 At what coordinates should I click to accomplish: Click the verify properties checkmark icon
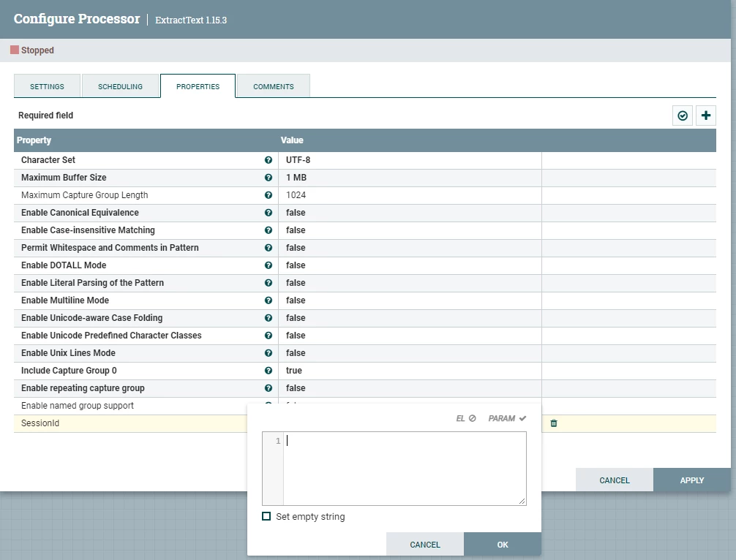click(x=683, y=116)
